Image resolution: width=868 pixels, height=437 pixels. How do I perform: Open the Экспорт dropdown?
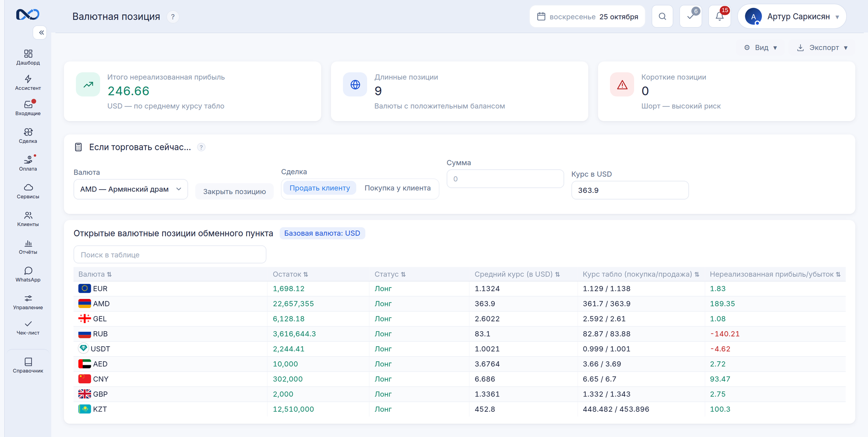pyautogui.click(x=822, y=48)
